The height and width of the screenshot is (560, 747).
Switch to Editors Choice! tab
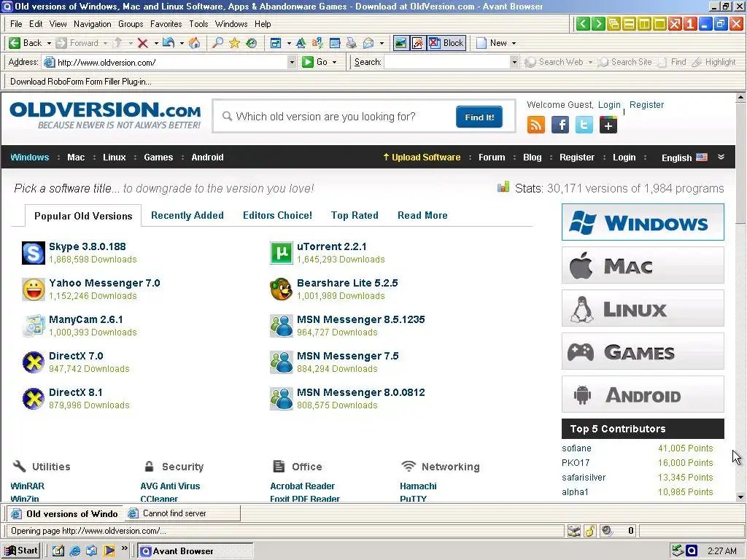pyautogui.click(x=277, y=215)
